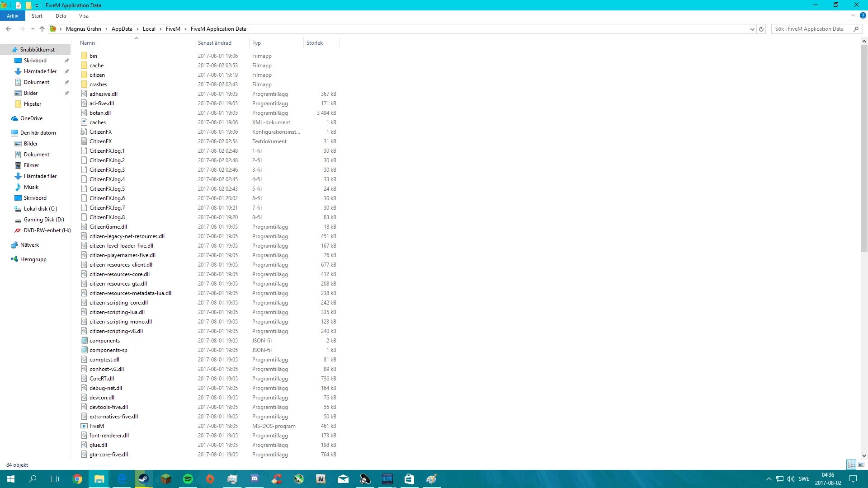The height and width of the screenshot is (488, 868).
Task: Open the FiveM MS-DOS program file
Action: [97, 426]
